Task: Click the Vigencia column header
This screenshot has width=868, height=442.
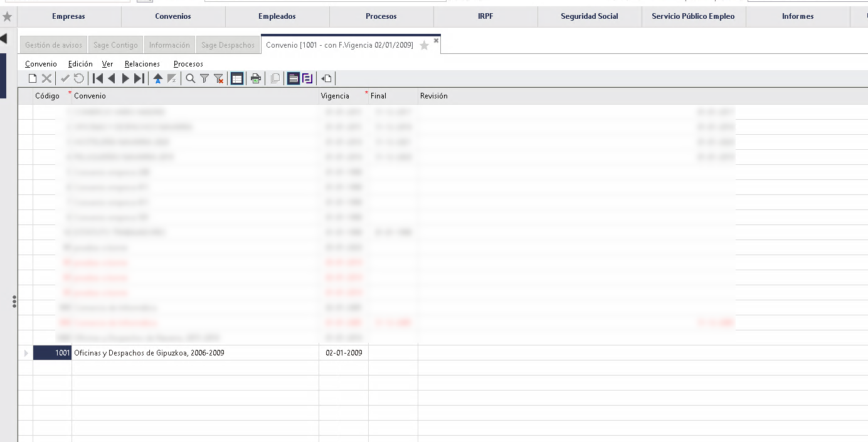Action: [x=344, y=96]
